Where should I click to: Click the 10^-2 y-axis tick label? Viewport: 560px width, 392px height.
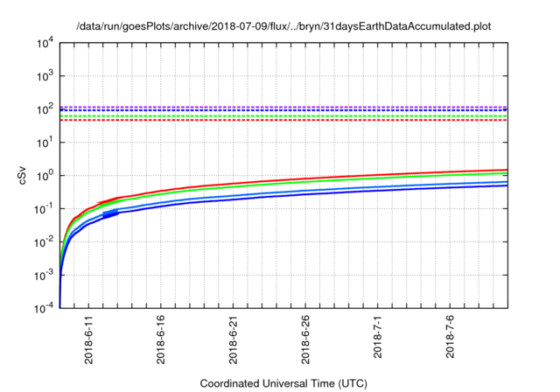tap(44, 242)
